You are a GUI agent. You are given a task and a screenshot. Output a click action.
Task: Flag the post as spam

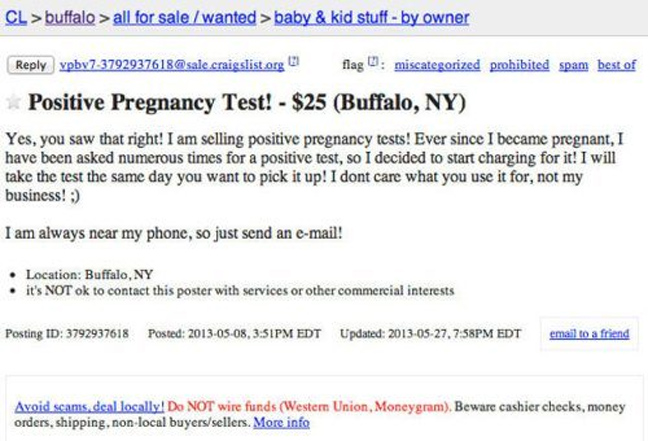tap(573, 65)
